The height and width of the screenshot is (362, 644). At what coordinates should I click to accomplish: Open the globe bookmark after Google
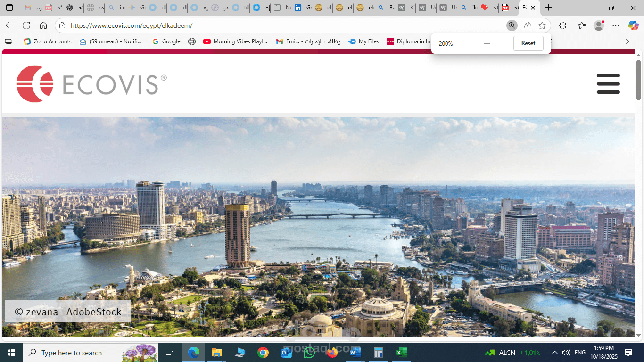192,41
